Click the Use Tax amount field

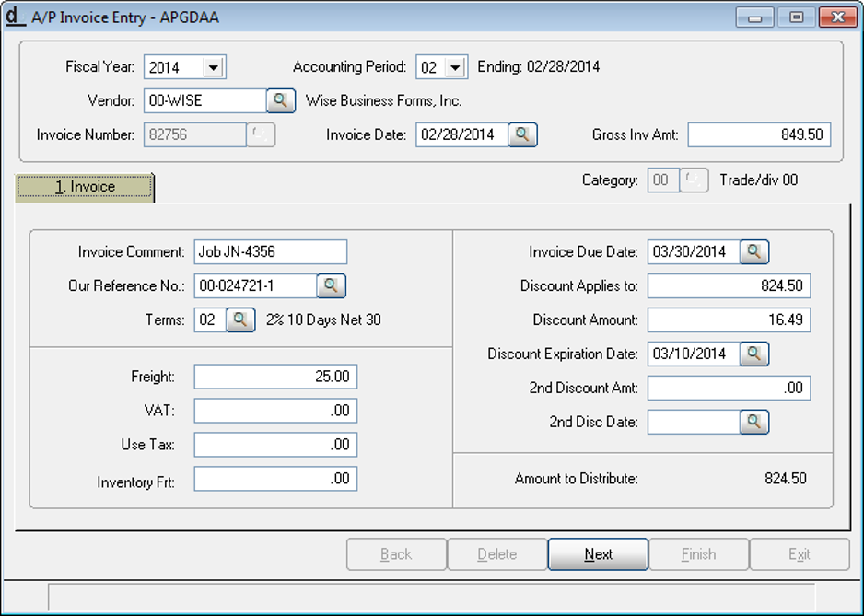point(275,445)
